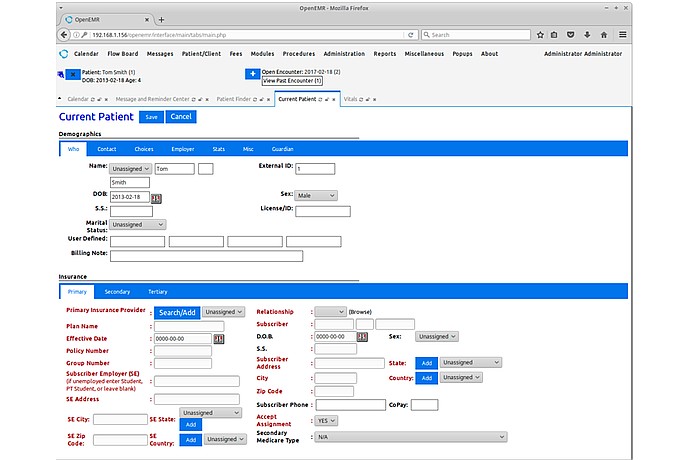Screen dimensions: 690x460
Task: Switch to Tertiary insurance tab
Action: 158,292
